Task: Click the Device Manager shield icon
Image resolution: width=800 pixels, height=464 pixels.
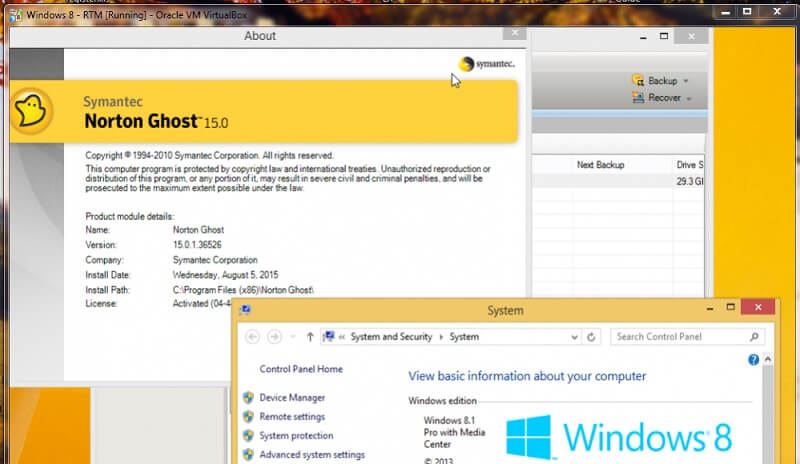Action: tap(248, 398)
